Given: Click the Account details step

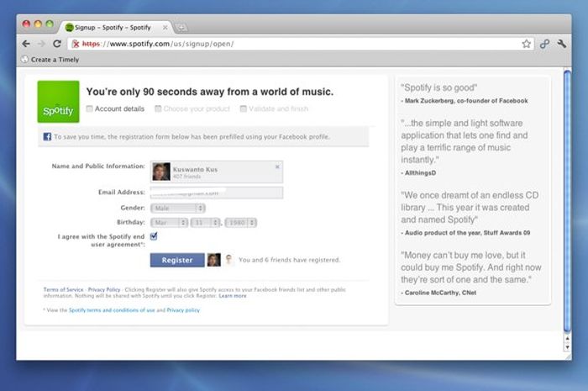Looking at the screenshot, I should pyautogui.click(x=115, y=108).
